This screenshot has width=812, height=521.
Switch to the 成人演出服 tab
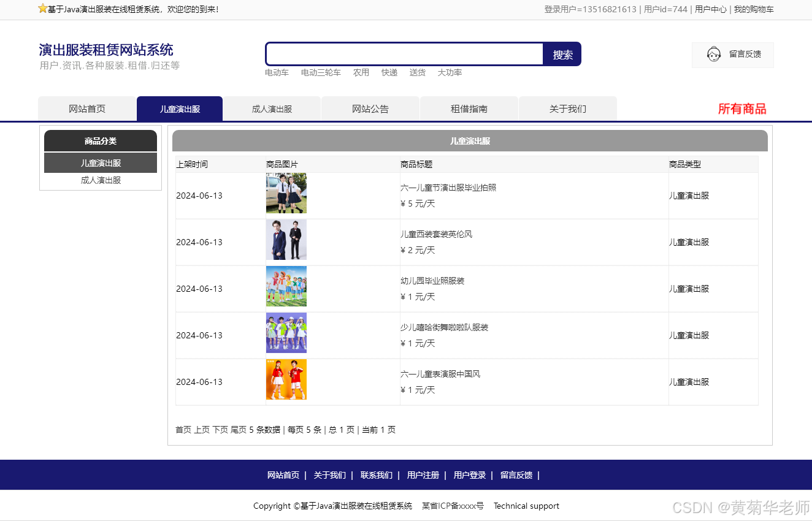272,109
